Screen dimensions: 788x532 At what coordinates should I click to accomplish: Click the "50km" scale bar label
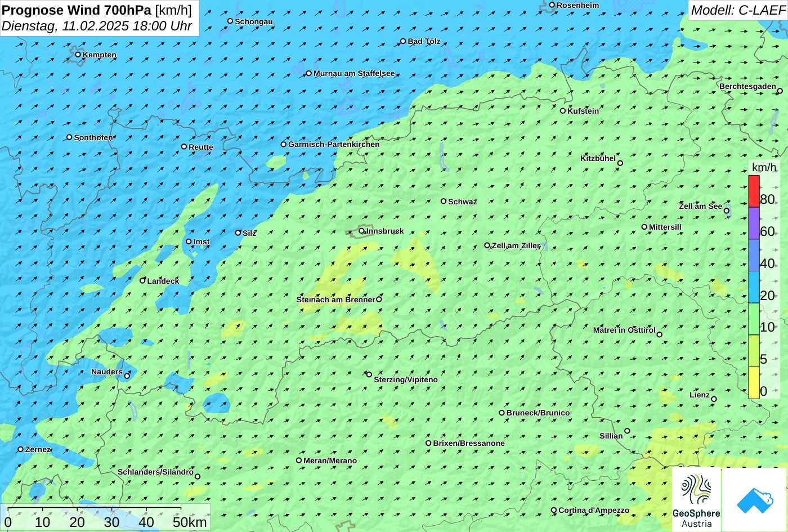(x=190, y=522)
